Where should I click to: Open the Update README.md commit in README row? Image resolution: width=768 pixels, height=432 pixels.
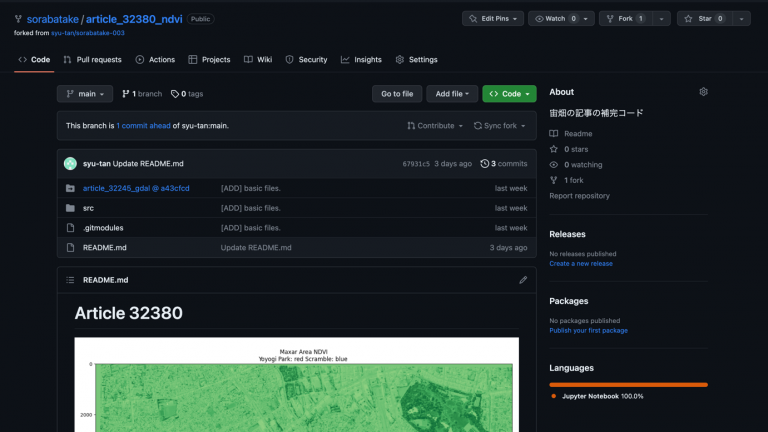pos(256,247)
